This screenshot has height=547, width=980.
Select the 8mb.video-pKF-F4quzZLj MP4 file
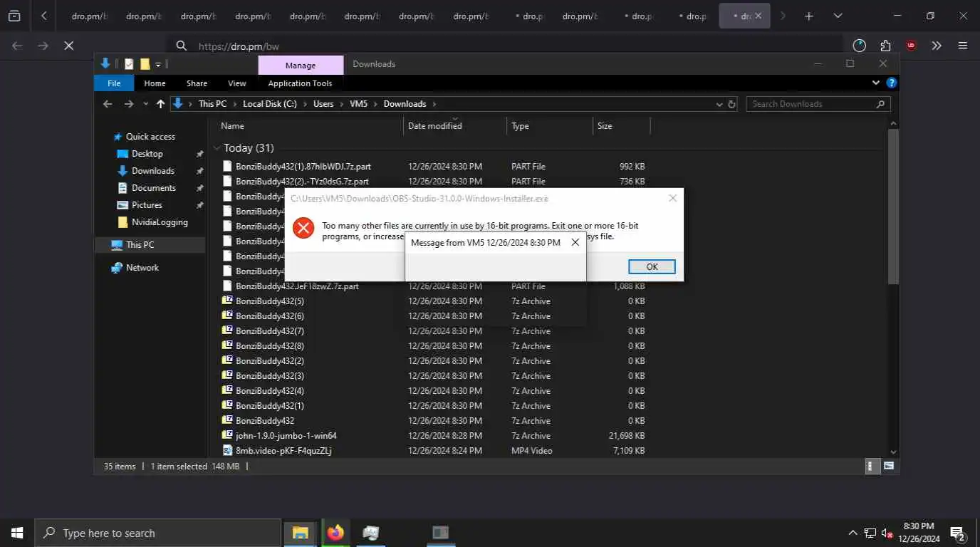[283, 451]
